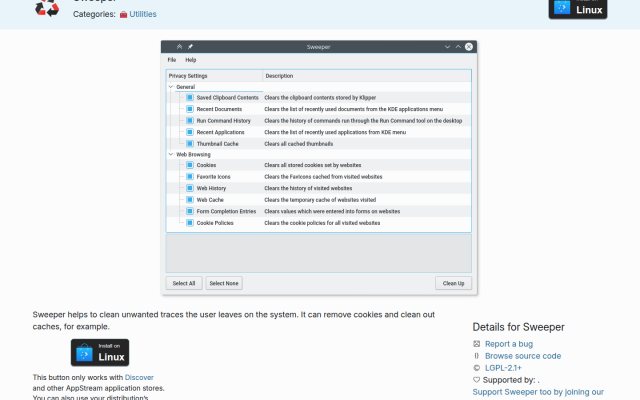Toggle the Thumbnail Cache checkbox

(190, 144)
